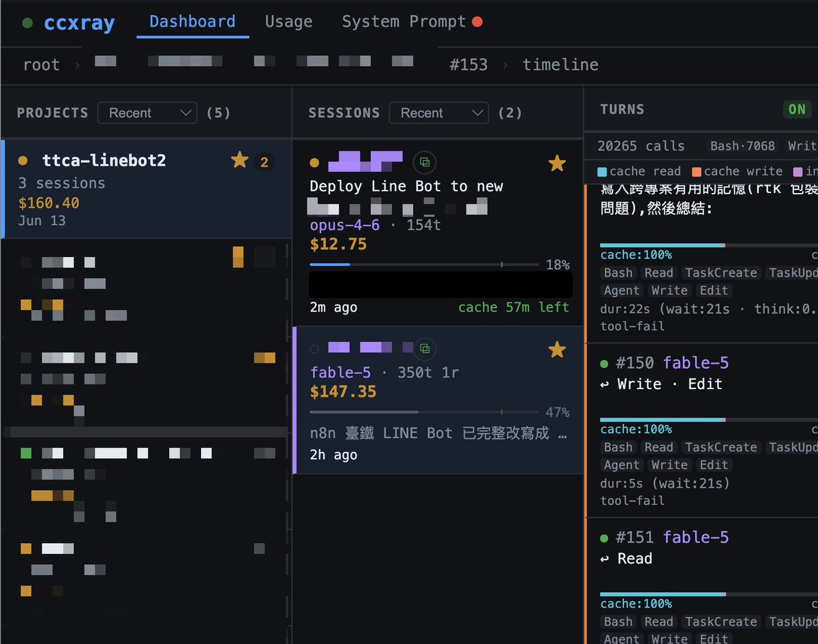The height and width of the screenshot is (644, 818).
Task: Select the ttca-linebot2 project
Action: [146, 189]
